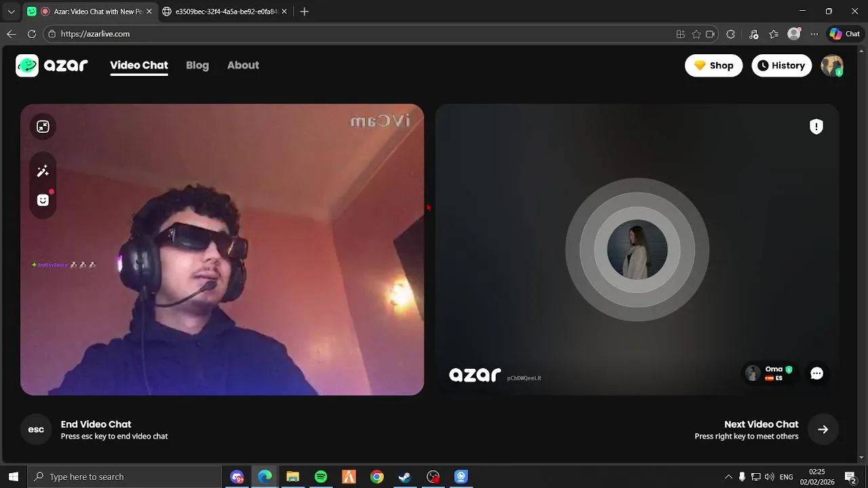Click the minimize-video icon on own camera
The height and width of the screenshot is (488, 868).
coord(43,127)
